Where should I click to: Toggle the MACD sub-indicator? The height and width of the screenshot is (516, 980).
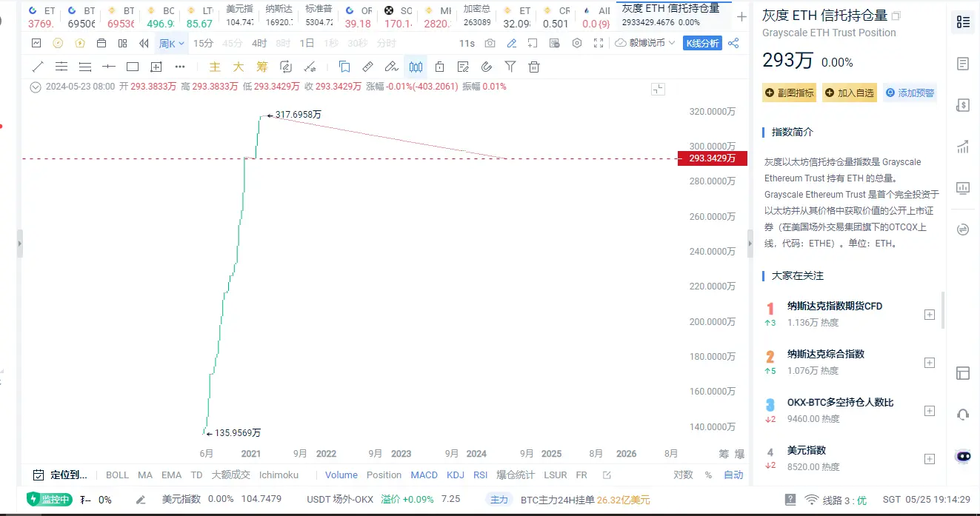pyautogui.click(x=424, y=475)
